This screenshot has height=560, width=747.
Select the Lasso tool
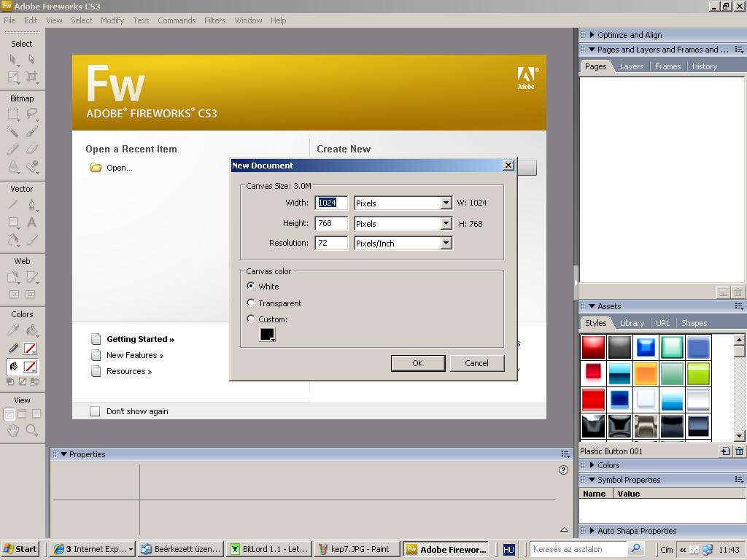[31, 114]
